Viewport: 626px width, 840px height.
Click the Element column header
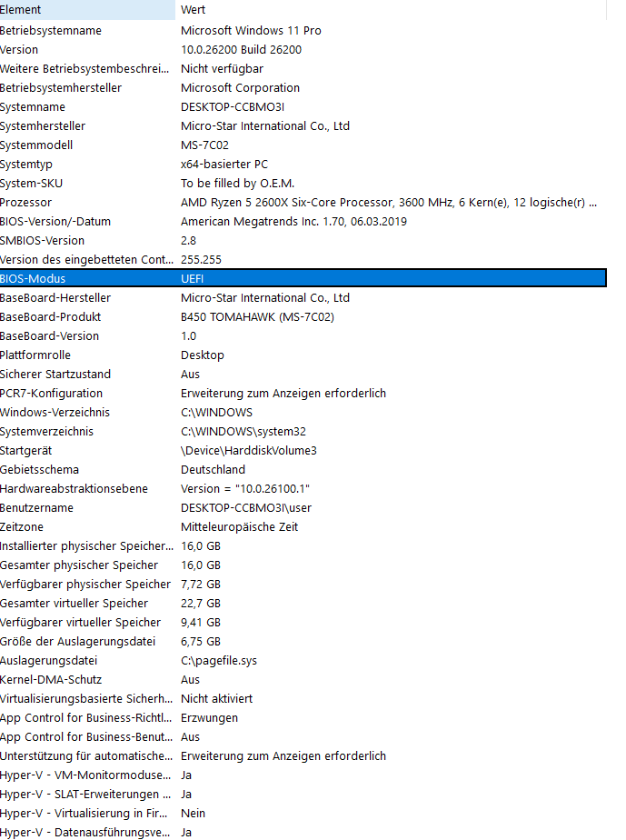click(87, 10)
